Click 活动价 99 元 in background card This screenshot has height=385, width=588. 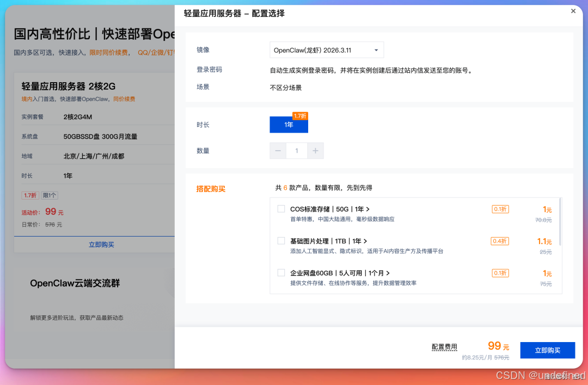[42, 212]
